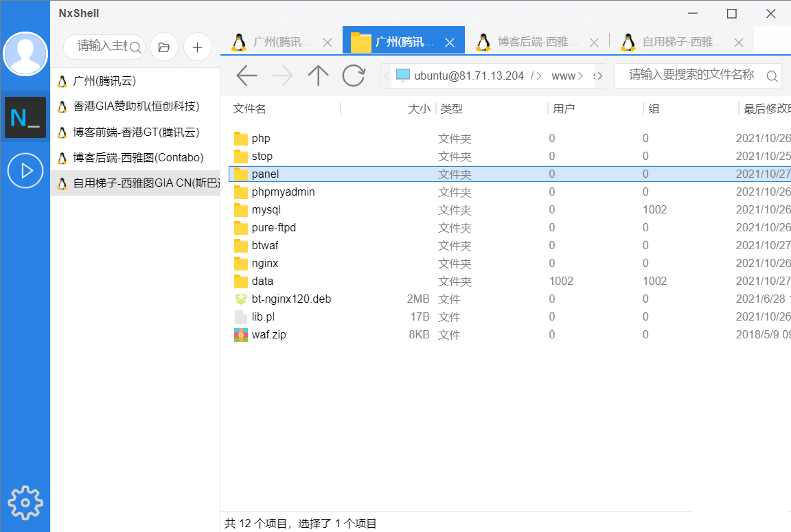The image size is (791, 532).
Task: Add a new host with plus button
Action: click(197, 47)
